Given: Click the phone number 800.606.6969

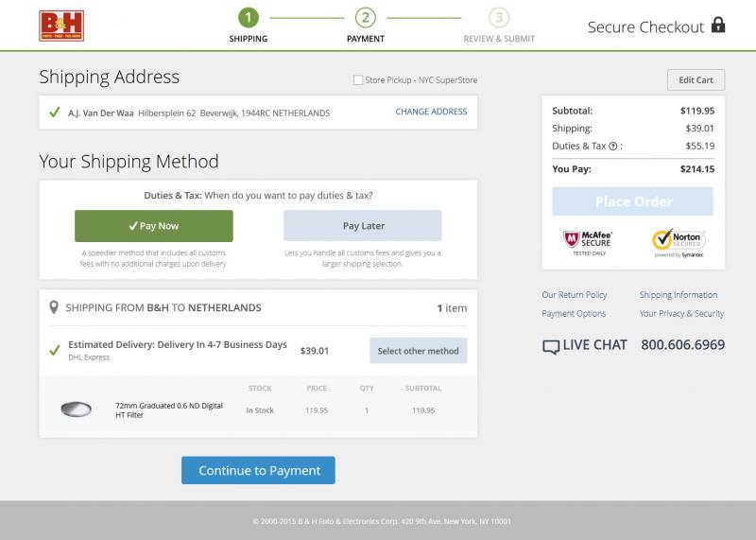Looking at the screenshot, I should [x=682, y=345].
